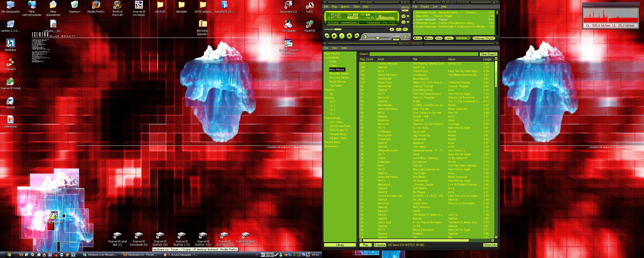The image size is (644, 258).
Task: Mute audio via Winamp speaker icon
Action: pyautogui.click(x=365, y=37)
